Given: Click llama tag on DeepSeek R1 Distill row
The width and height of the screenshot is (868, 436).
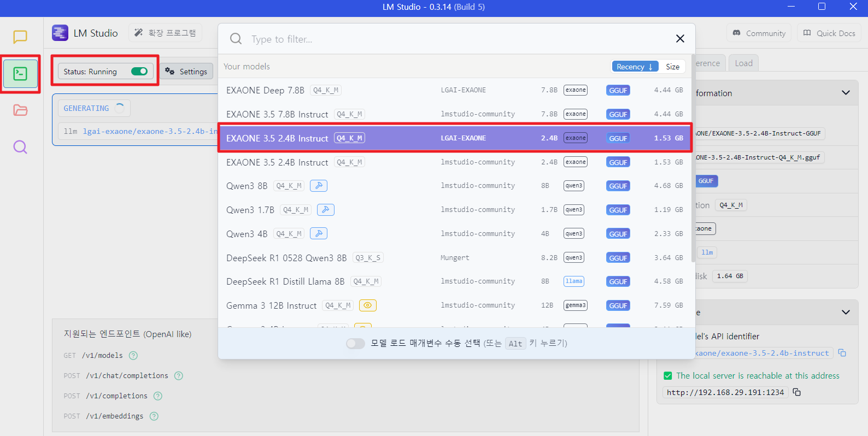Looking at the screenshot, I should 574,281.
